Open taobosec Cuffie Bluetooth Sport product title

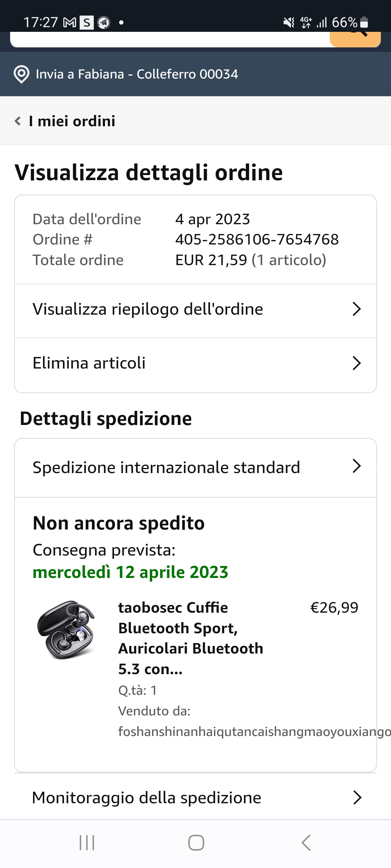tap(190, 638)
